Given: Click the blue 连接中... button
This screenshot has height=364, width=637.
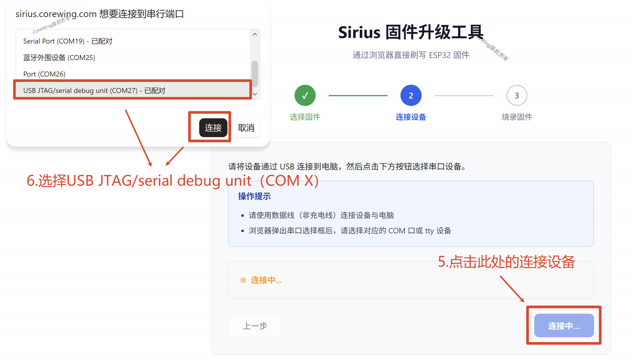Looking at the screenshot, I should [564, 325].
